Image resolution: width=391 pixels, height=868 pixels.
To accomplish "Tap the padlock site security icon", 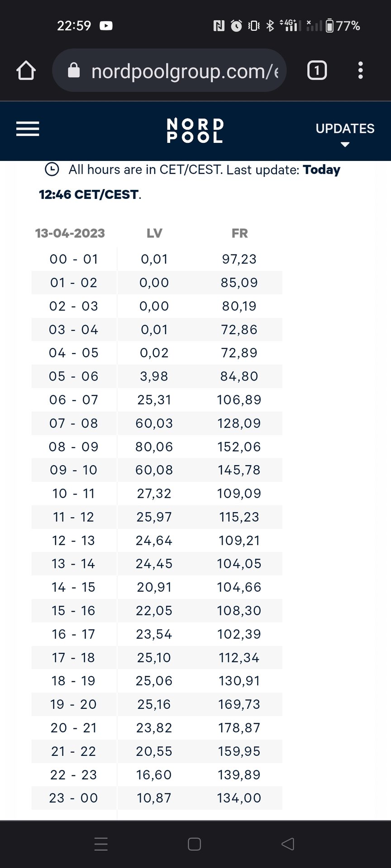I will 74,71.
